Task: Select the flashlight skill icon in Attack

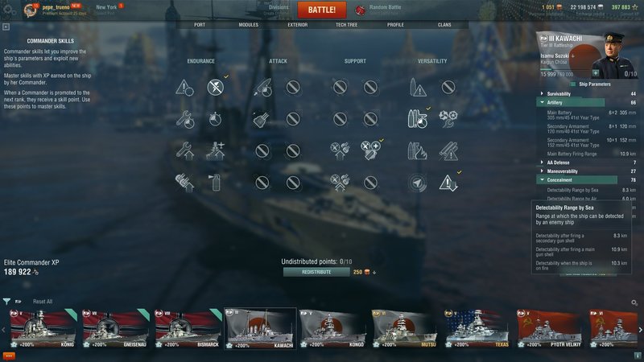Action: click(x=262, y=119)
